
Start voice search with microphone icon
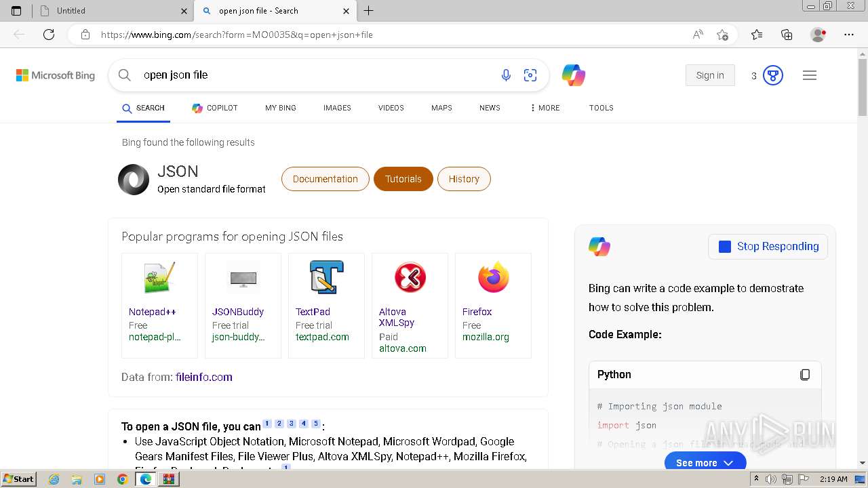tap(506, 75)
